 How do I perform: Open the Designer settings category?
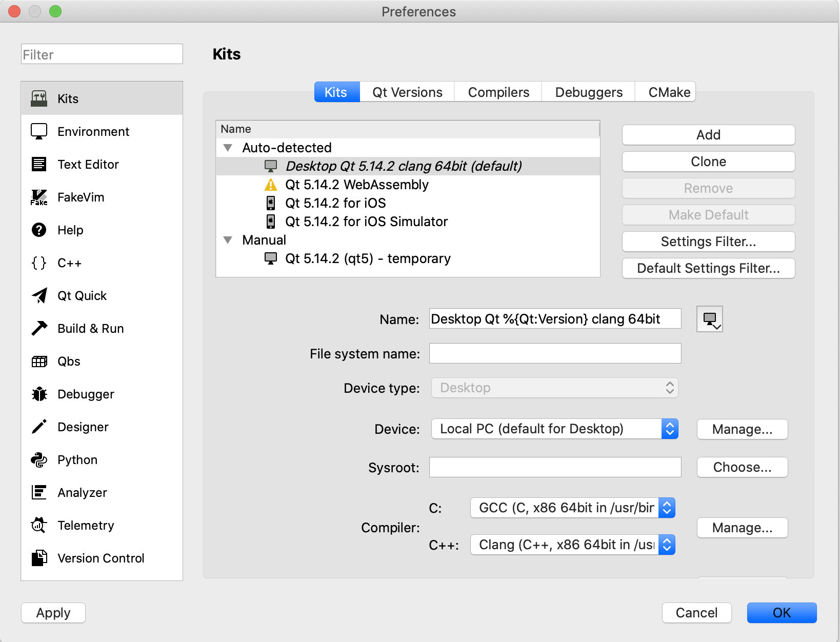tap(102, 427)
